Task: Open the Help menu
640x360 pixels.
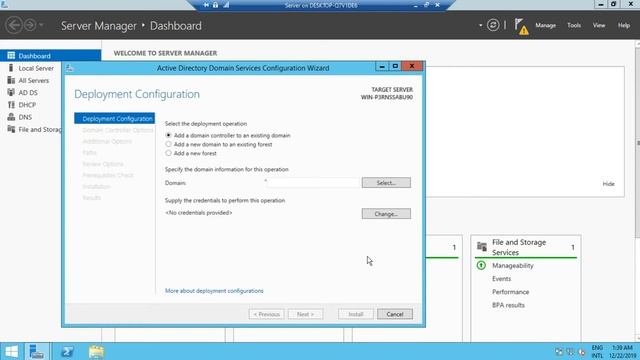Action: [x=624, y=25]
